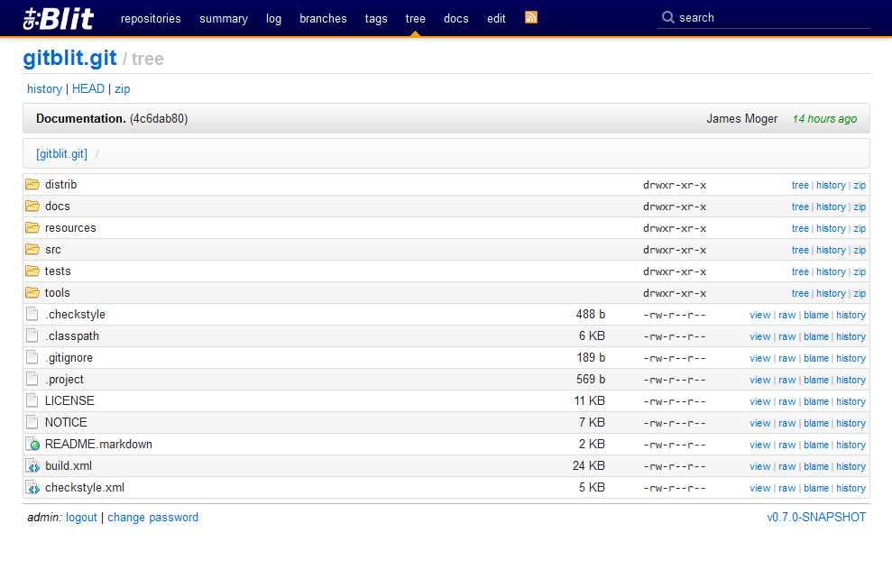Image resolution: width=892 pixels, height=588 pixels.
Task: Click the search magnifier icon
Action: [667, 18]
